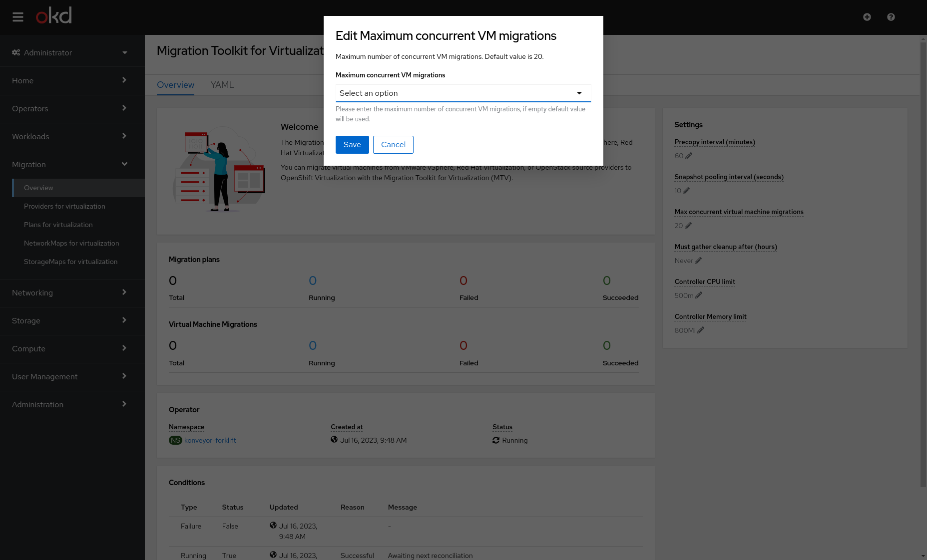Screen dimensions: 927x560
Task: Click the Failure condition type cell
Action: pos(191,526)
